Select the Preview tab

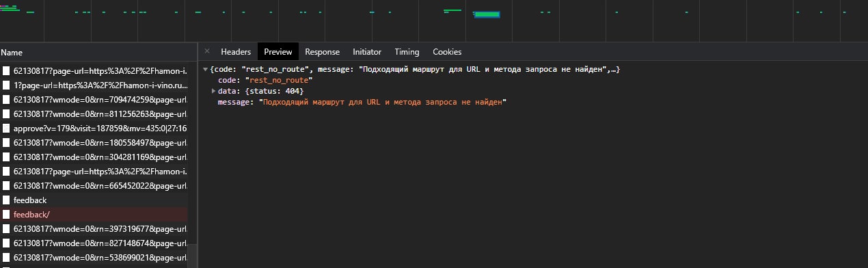point(278,51)
